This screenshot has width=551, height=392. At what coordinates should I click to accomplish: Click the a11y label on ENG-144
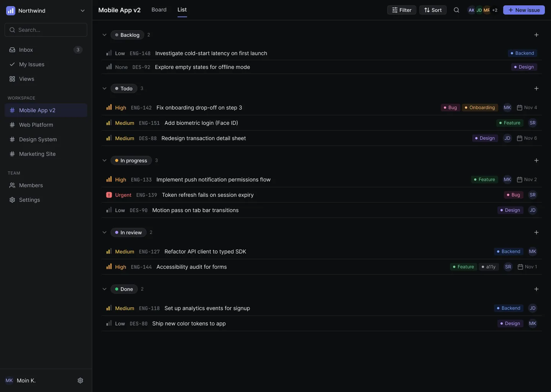(489, 267)
